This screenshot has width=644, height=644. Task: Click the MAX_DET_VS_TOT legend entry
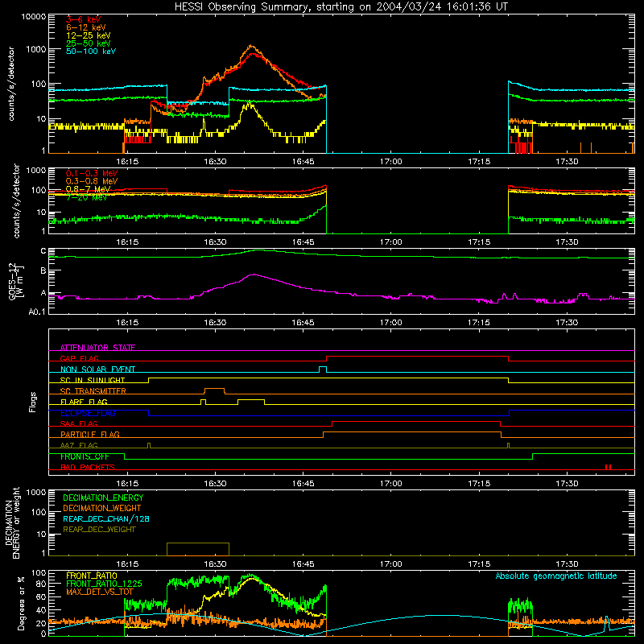pyautogui.click(x=99, y=592)
